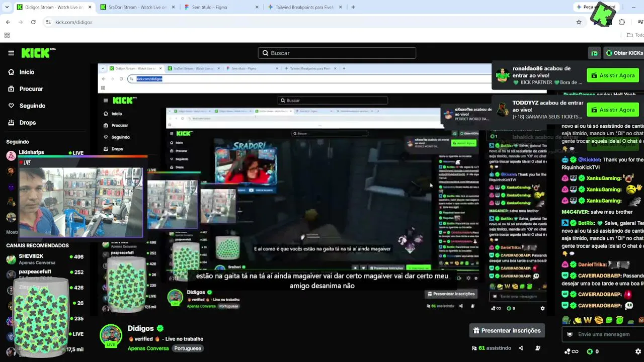Click the share icon below the Didigos stream

(521, 348)
